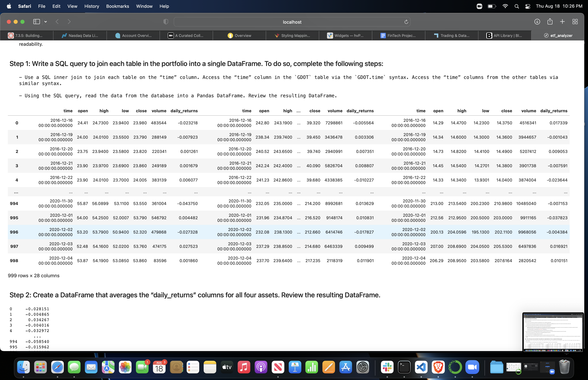Click the Share icon in Safari's toolbar
This screenshot has width=588, height=380.
550,22
